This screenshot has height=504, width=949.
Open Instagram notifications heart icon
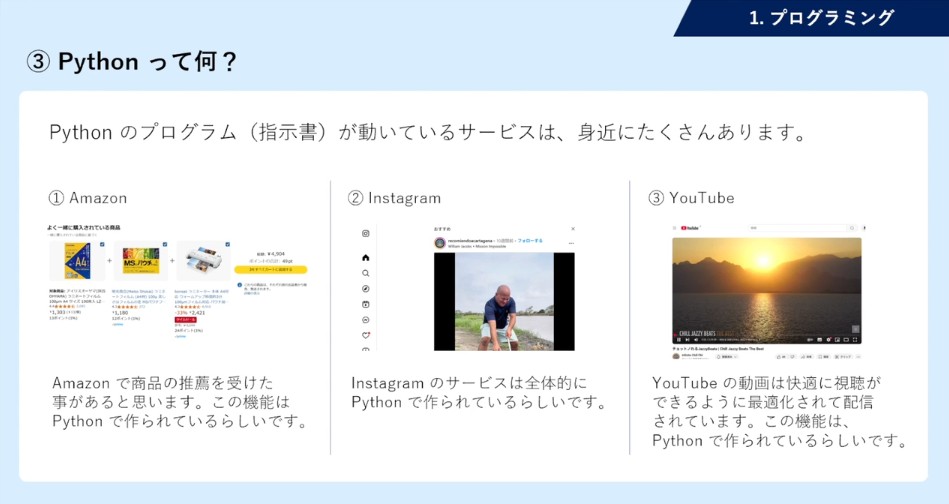(x=366, y=335)
